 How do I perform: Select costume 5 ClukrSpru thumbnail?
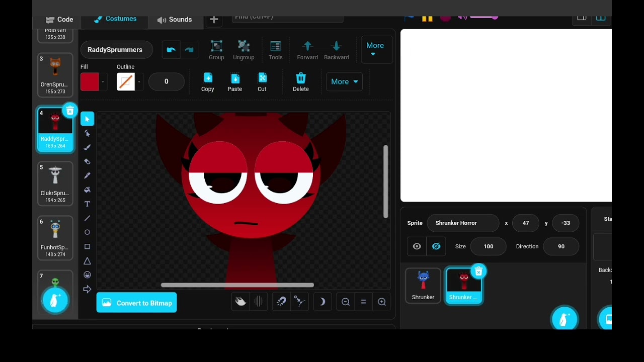coord(55,184)
